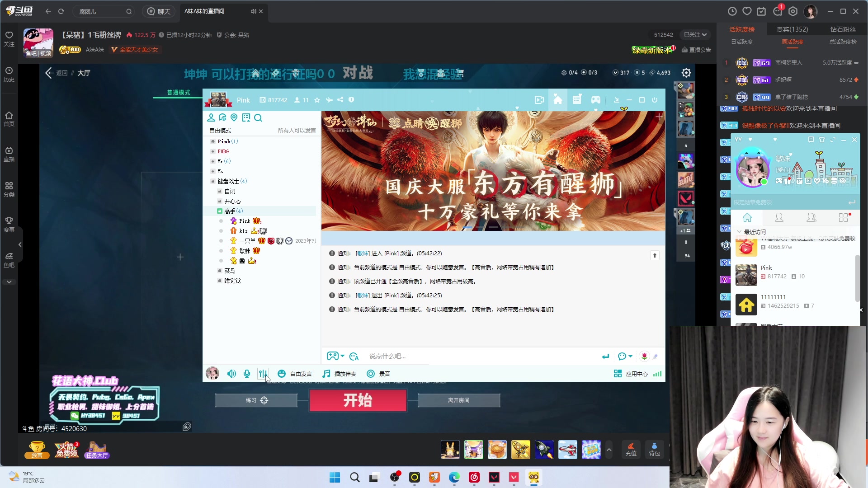Click 播放伴奏 play accompaniment button

coord(339,374)
